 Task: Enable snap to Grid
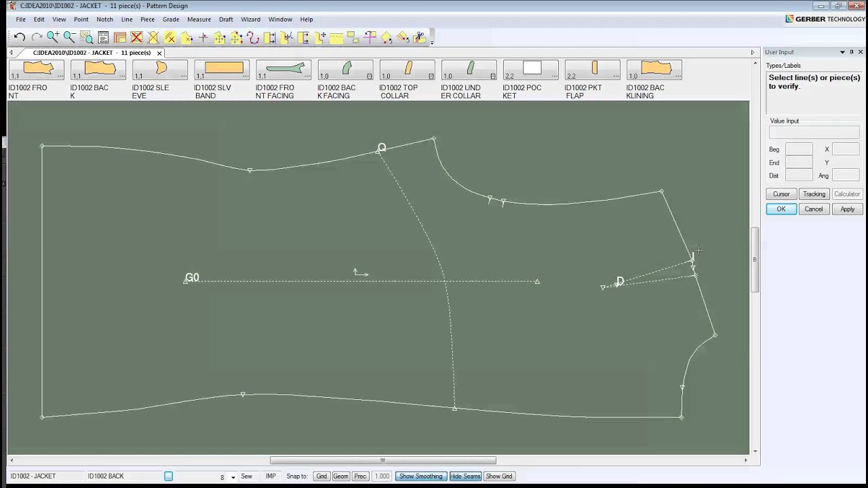321,476
